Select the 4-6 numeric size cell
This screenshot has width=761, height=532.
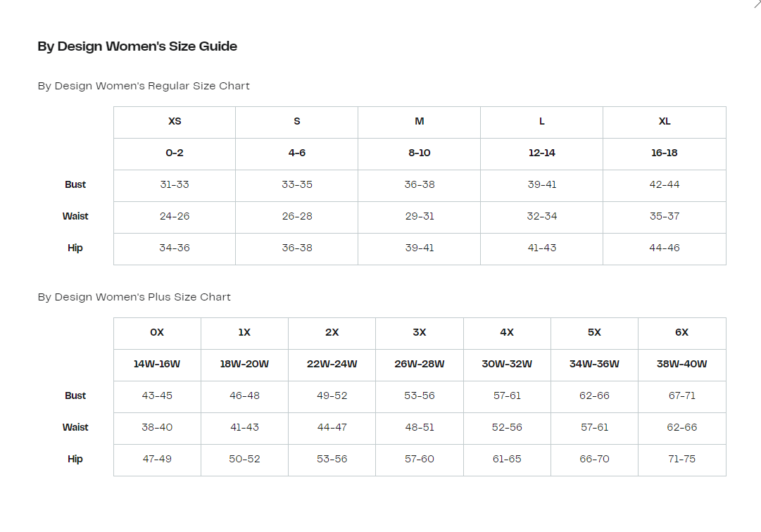click(x=297, y=153)
